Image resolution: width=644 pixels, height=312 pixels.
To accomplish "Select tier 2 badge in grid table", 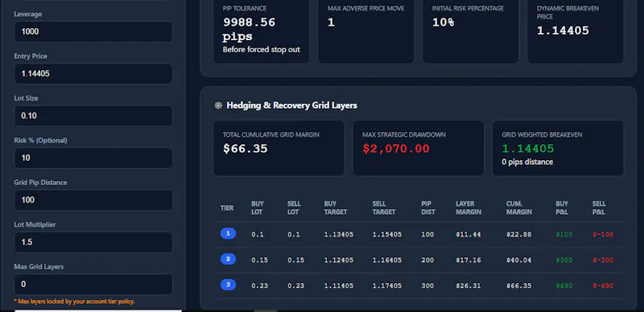I will 228,260.
